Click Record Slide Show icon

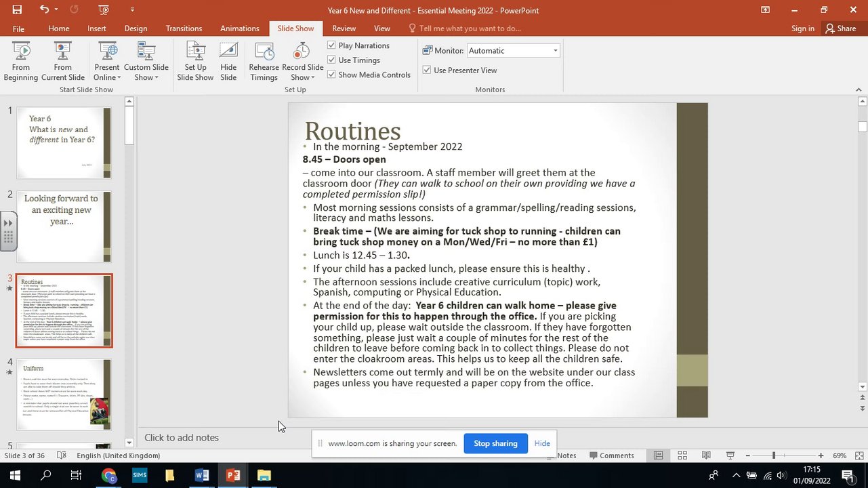pyautogui.click(x=302, y=52)
